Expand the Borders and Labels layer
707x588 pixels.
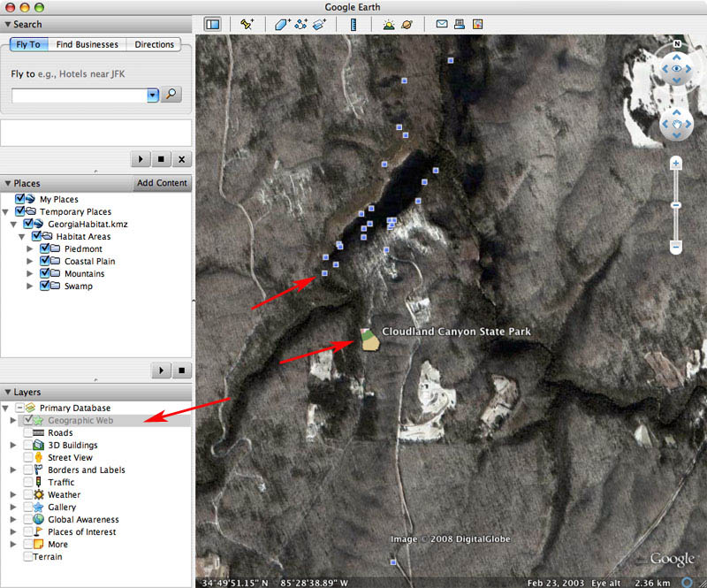[x=13, y=470]
